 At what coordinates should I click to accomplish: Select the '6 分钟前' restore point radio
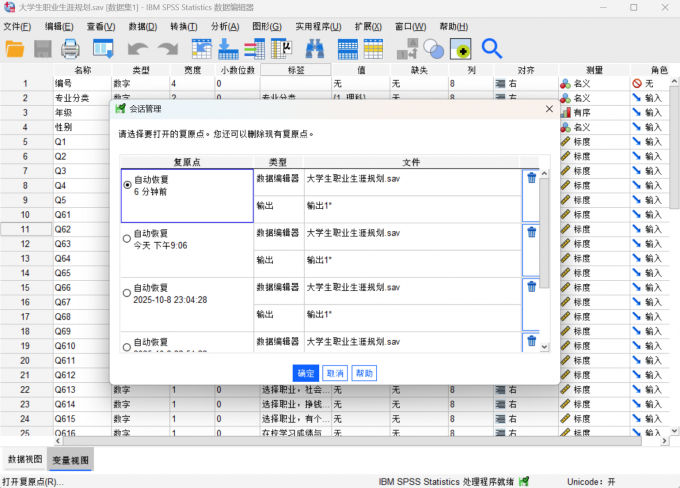click(127, 185)
